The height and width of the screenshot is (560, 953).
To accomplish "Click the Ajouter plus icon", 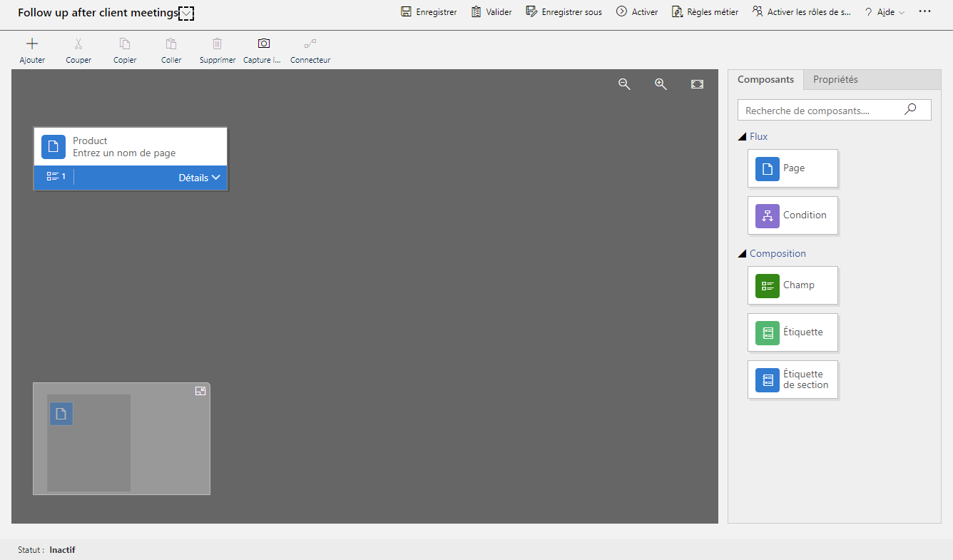I will tap(32, 44).
